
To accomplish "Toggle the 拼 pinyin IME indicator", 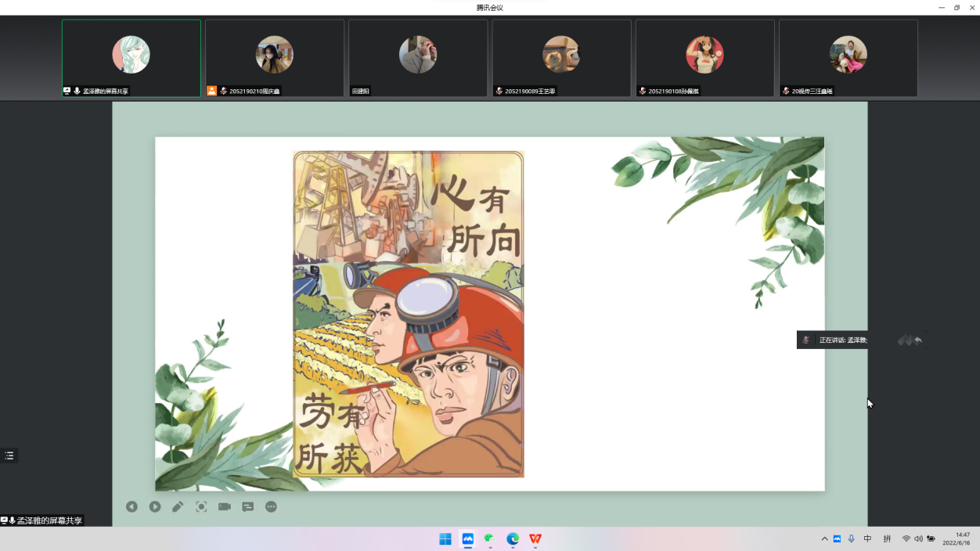I will pos(887,538).
